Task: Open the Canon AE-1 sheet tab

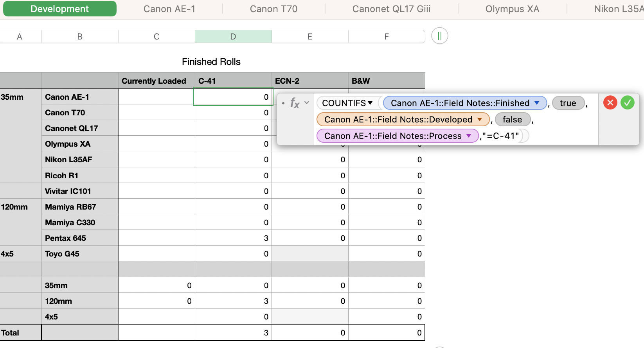Action: coord(169,9)
